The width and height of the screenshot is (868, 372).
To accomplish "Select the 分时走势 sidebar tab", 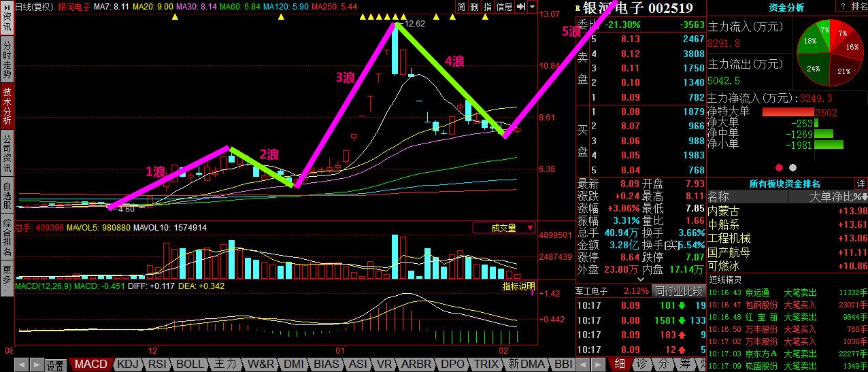I will [7, 59].
